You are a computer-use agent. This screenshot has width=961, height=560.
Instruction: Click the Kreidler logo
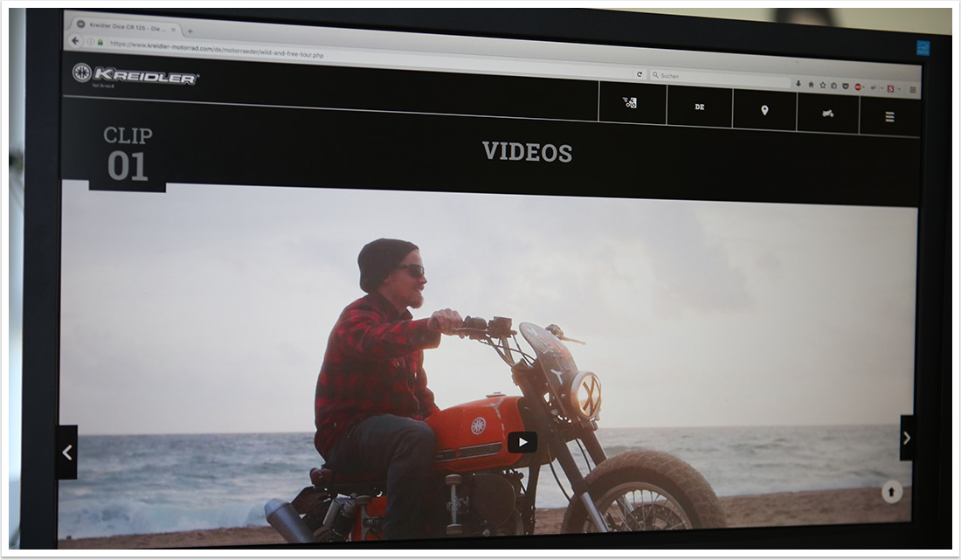(x=135, y=75)
